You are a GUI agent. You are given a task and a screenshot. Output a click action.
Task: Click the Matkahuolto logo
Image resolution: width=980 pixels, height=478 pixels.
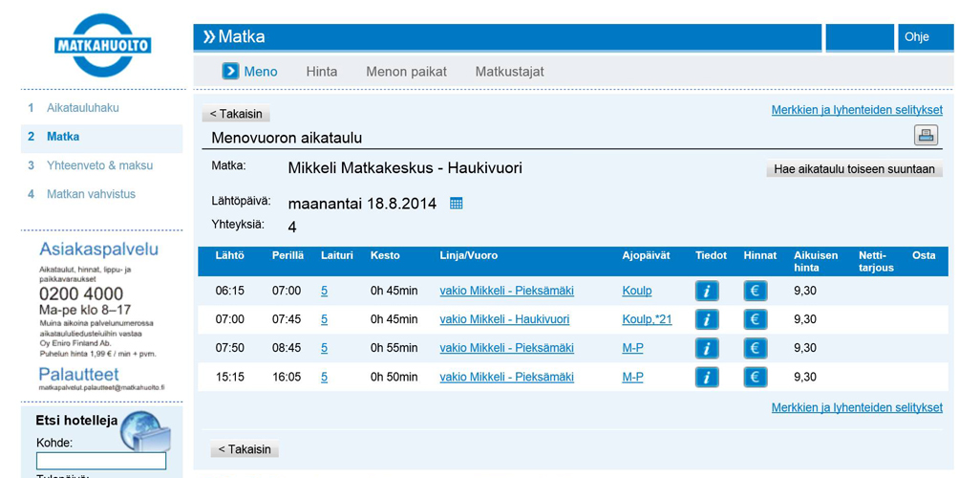pyautogui.click(x=102, y=45)
